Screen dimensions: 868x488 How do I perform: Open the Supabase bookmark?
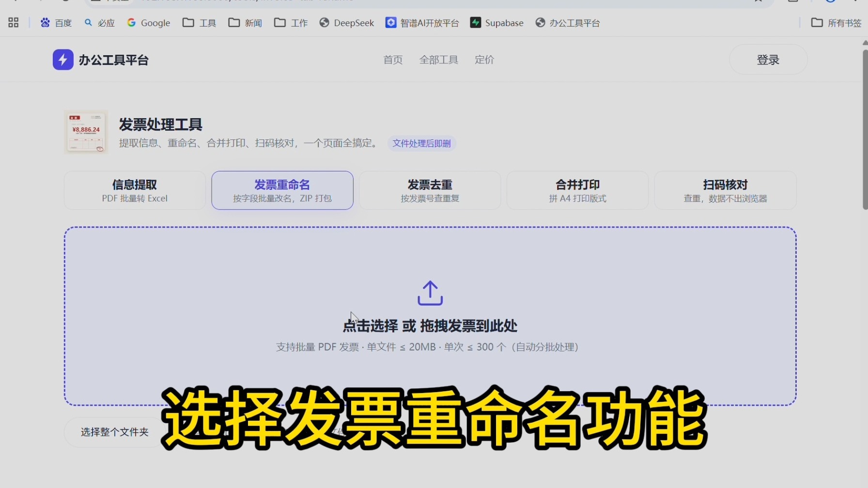[497, 23]
